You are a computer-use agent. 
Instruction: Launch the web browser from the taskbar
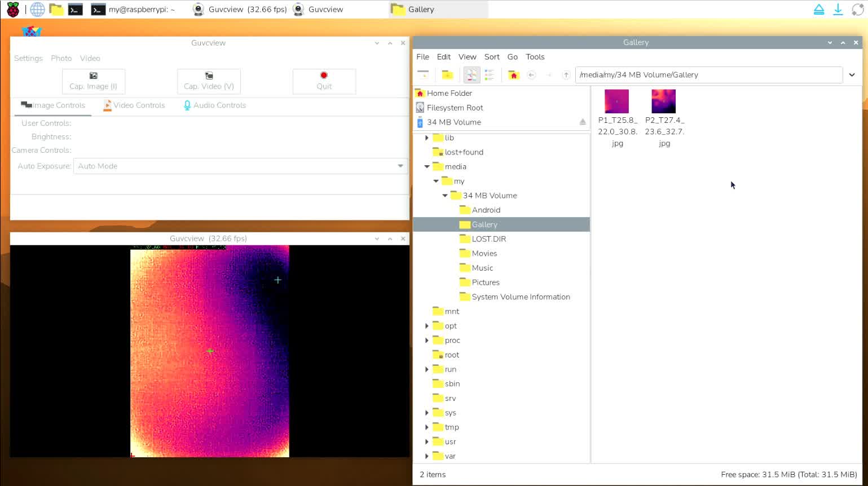click(x=37, y=10)
